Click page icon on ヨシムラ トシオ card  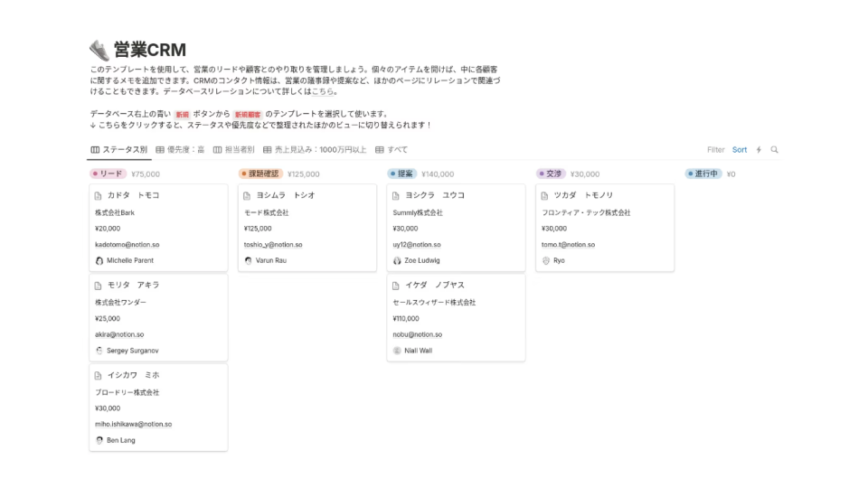point(247,196)
